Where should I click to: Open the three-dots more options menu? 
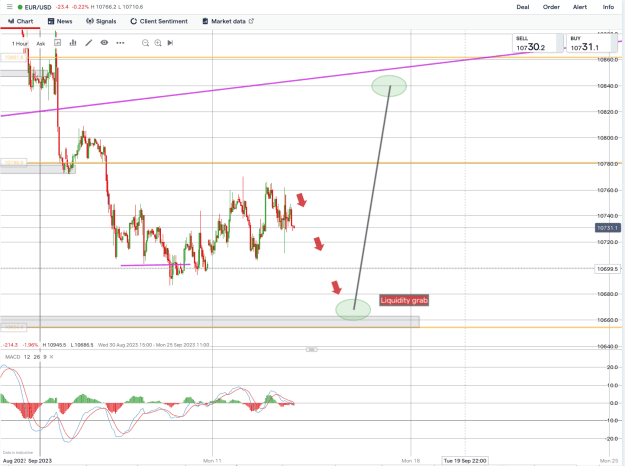coord(120,43)
